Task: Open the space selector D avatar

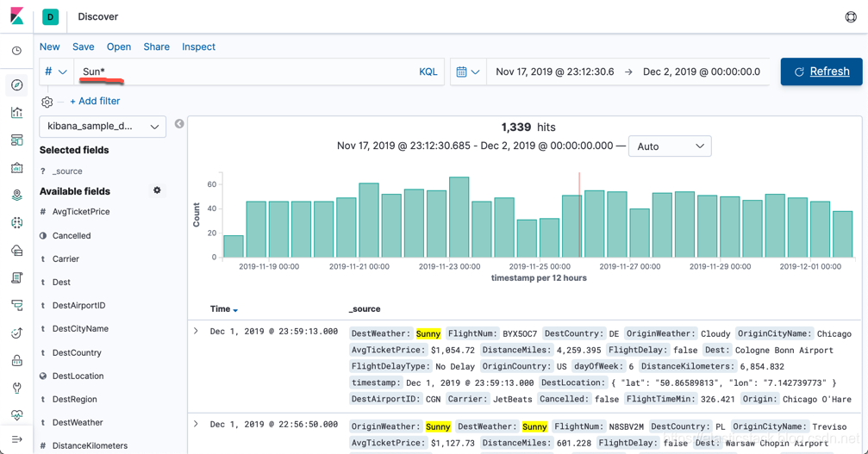Action: (50, 16)
